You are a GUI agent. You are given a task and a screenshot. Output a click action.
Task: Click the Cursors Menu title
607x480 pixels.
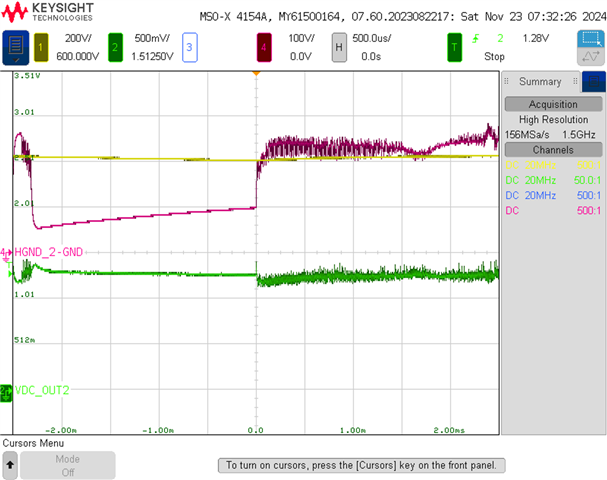click(x=33, y=443)
